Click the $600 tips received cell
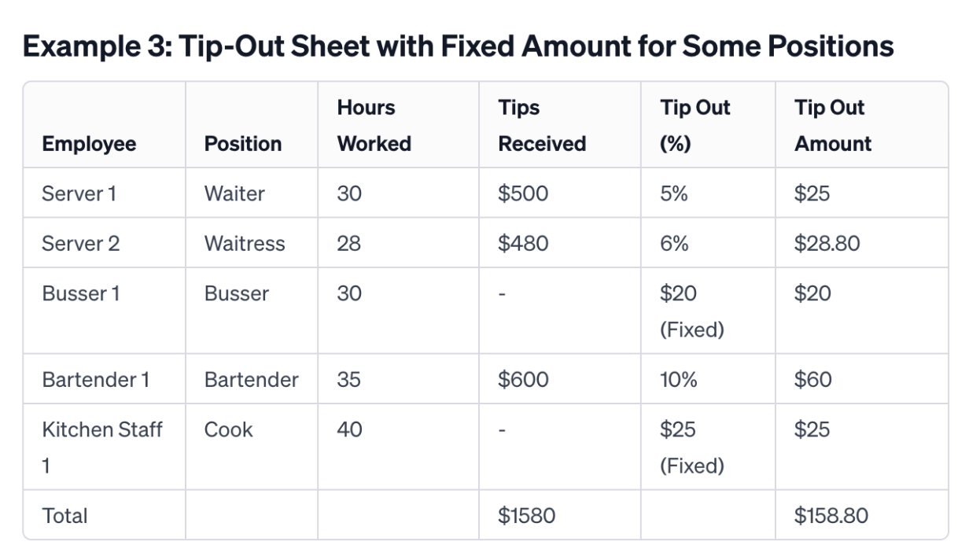 tap(523, 380)
